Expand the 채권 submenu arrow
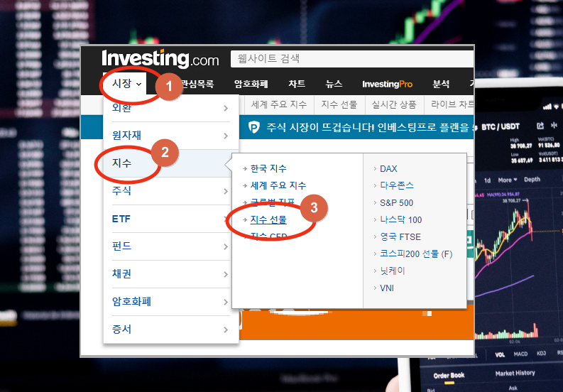The height and width of the screenshot is (392, 563). 226,274
